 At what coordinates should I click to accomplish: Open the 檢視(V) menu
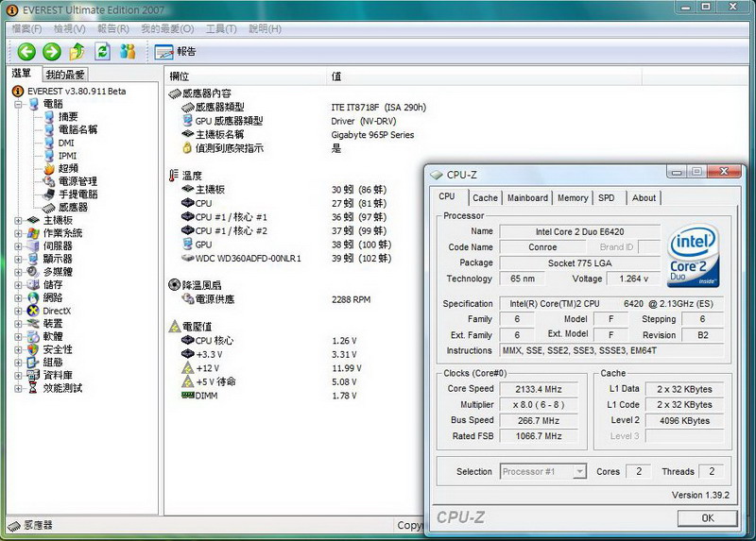69,29
